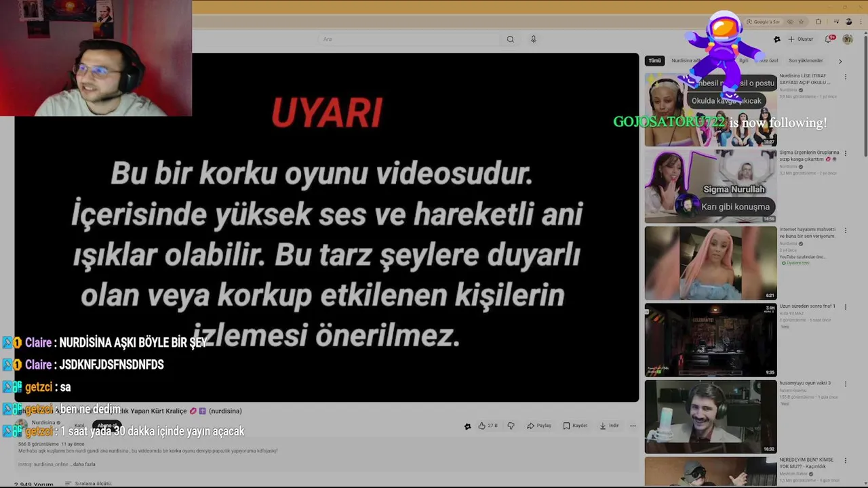Open the Chrome profile avatar

click(848, 22)
